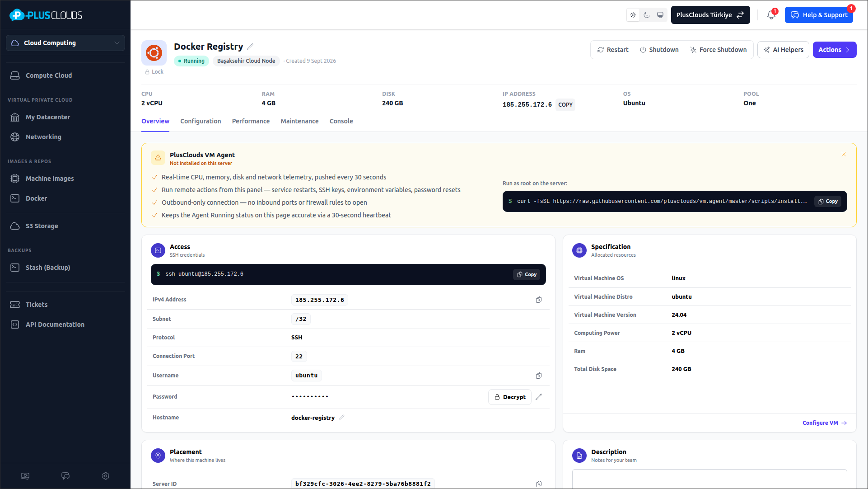Go to Networking section
The width and height of the screenshot is (868, 489).
43,137
